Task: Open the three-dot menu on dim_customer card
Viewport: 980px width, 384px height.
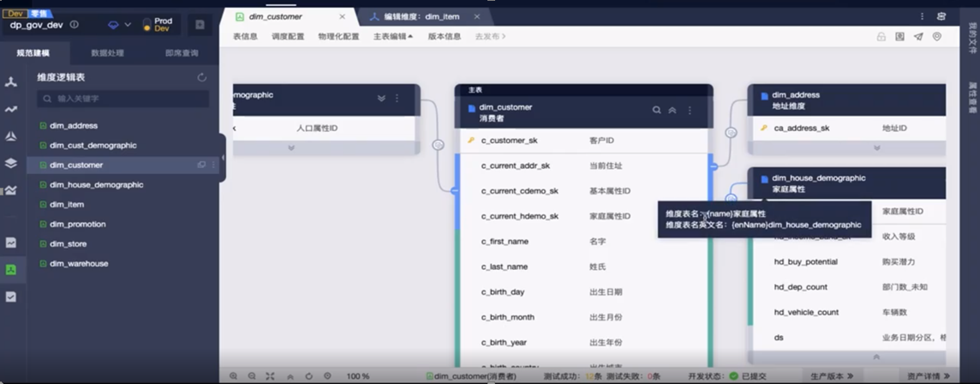Action: point(690,110)
